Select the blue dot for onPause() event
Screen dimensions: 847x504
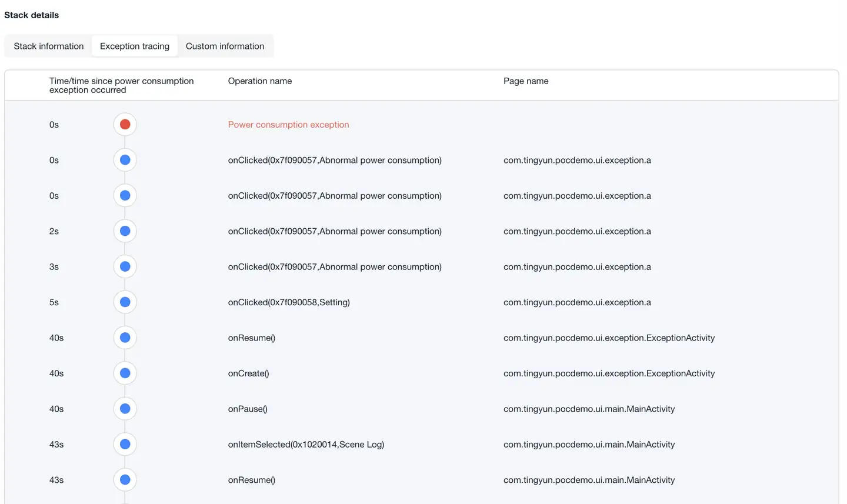point(125,409)
